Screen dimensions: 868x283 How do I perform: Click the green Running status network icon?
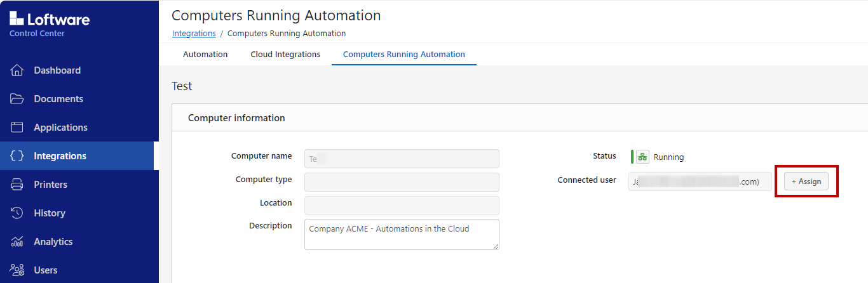642,157
